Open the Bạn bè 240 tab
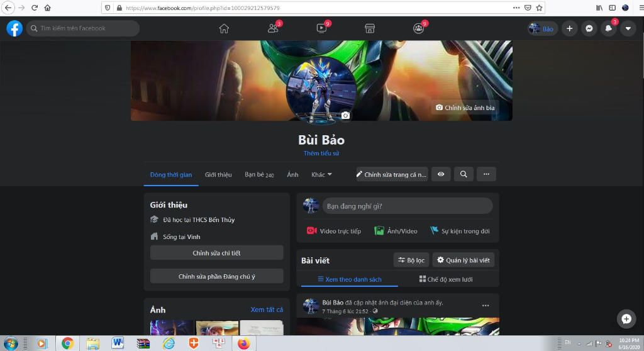The height and width of the screenshot is (351, 644). [x=259, y=175]
